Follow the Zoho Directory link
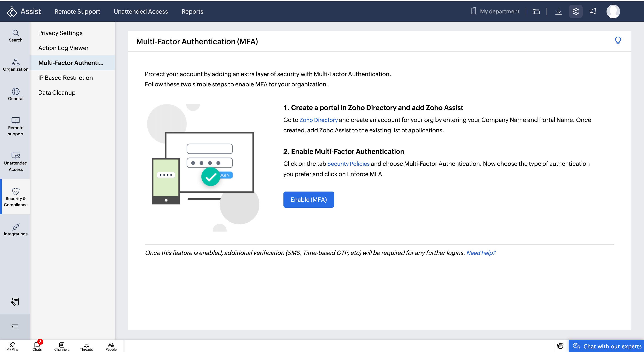This screenshot has width=644, height=352. tap(319, 120)
